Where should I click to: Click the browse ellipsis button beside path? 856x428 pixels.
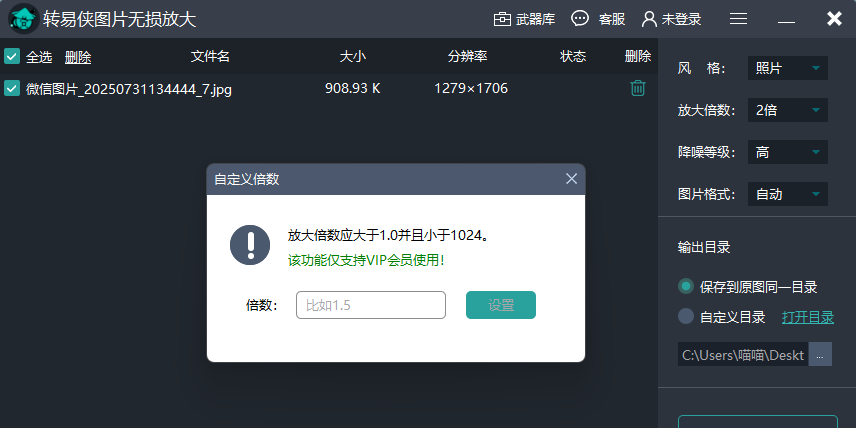point(820,354)
